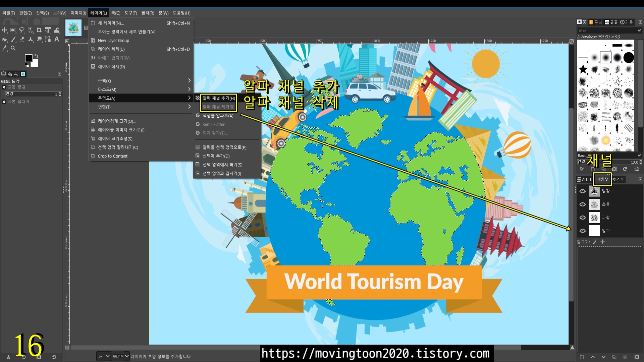Select the Zoom magnifier tool
Viewport: 644px width, 362px height.
coord(13,48)
